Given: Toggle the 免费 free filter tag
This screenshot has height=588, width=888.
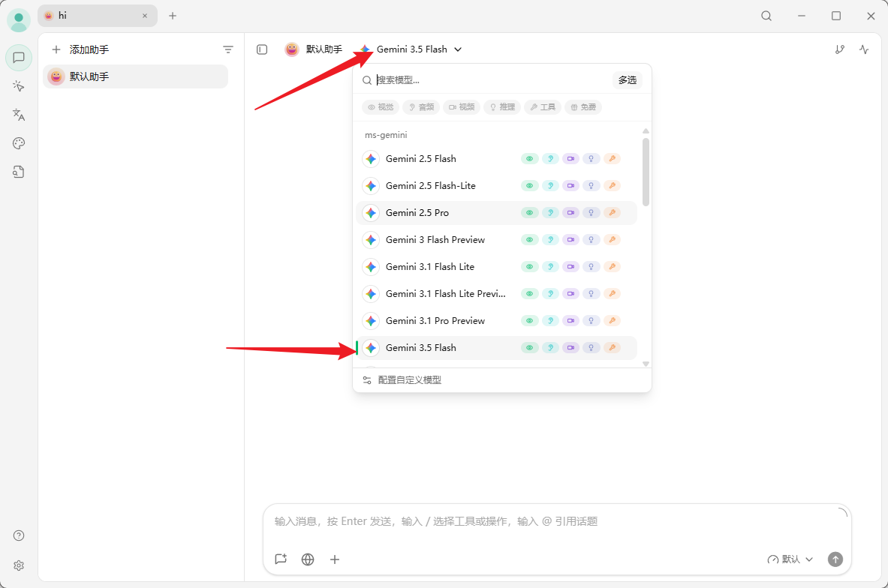Looking at the screenshot, I should (x=583, y=107).
